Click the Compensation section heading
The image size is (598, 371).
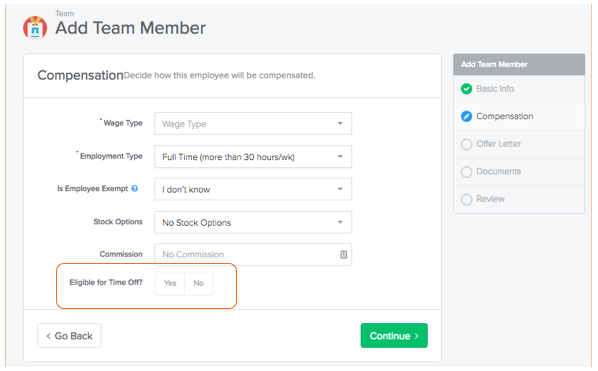80,75
